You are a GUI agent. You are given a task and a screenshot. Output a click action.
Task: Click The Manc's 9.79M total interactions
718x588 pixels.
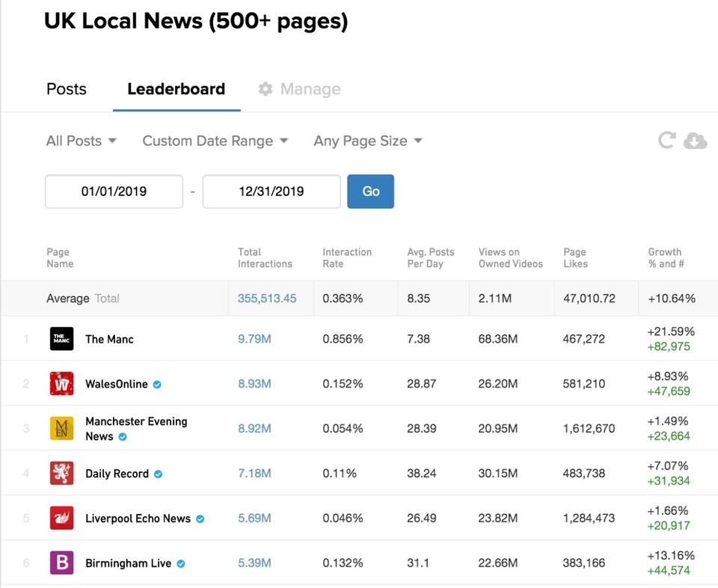coord(254,339)
